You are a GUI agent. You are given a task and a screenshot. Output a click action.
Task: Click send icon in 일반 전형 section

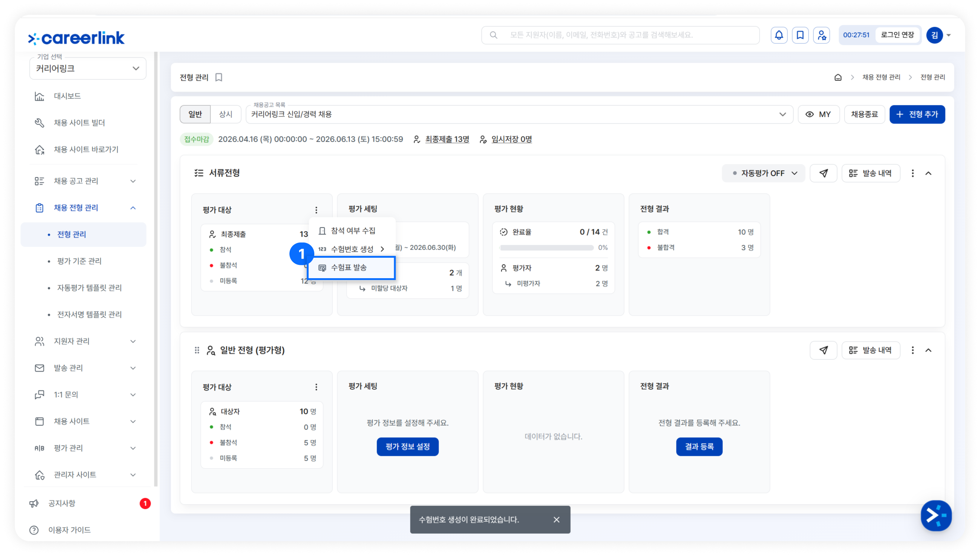click(823, 350)
